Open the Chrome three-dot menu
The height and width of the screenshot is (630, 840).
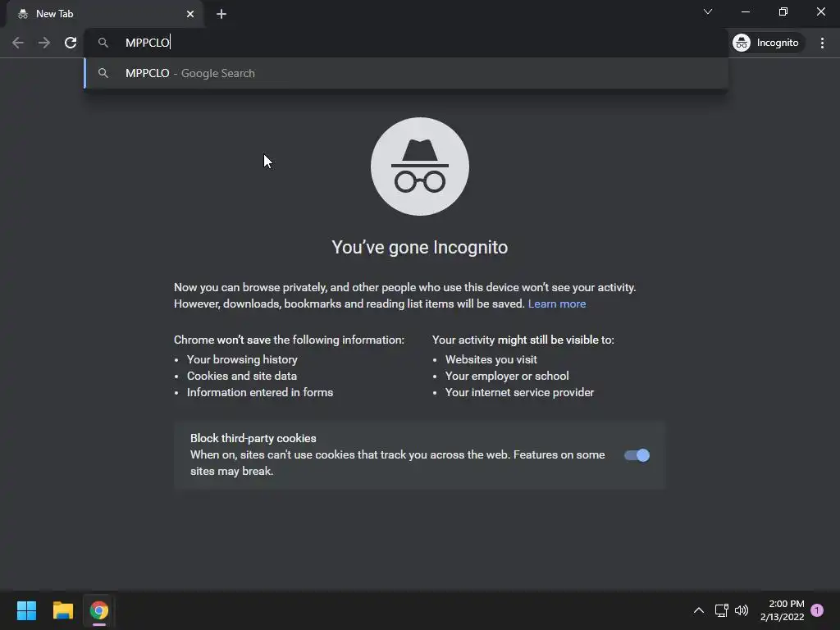point(822,43)
